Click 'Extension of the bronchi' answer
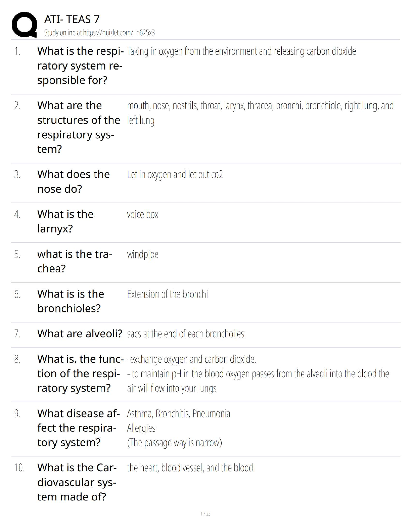The height and width of the screenshot is (532, 411). [x=167, y=294]
